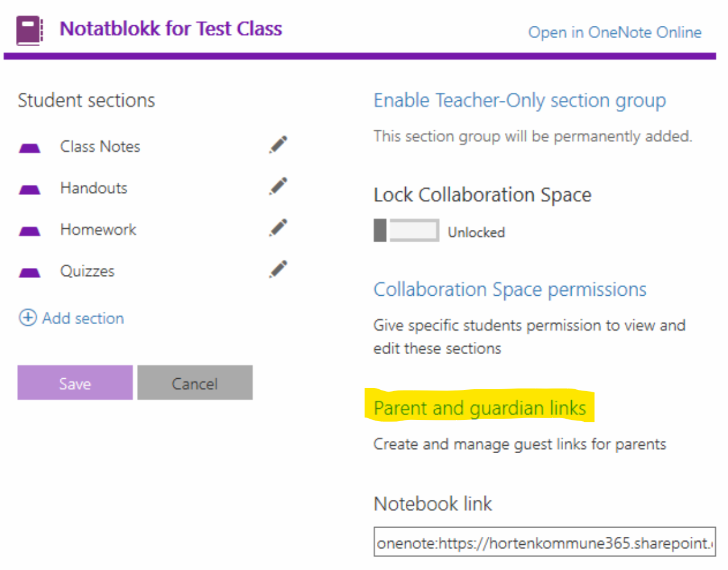Click the pencil icon beside Homework
728x570 pixels.
(x=277, y=227)
